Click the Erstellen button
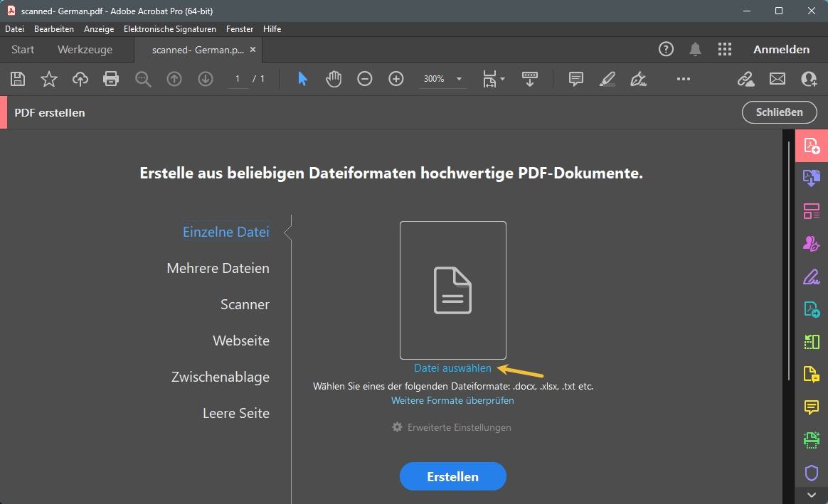828x504 pixels. click(x=452, y=476)
